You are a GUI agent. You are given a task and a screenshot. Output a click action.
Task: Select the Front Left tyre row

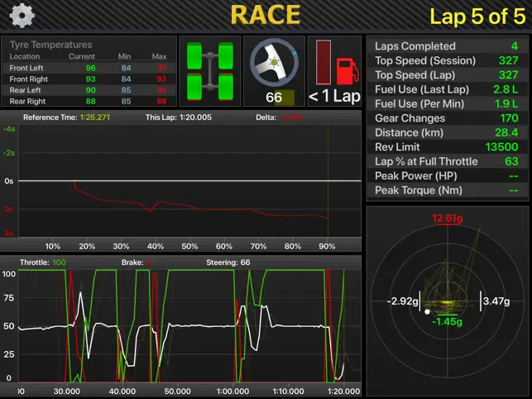pyautogui.click(x=89, y=68)
